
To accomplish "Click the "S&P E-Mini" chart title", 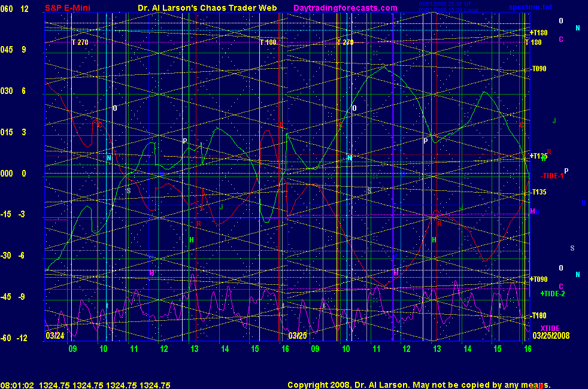I will pos(68,8).
